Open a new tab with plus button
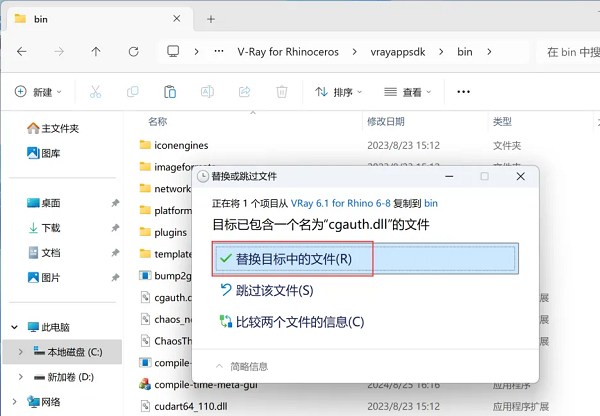 pyautogui.click(x=211, y=19)
